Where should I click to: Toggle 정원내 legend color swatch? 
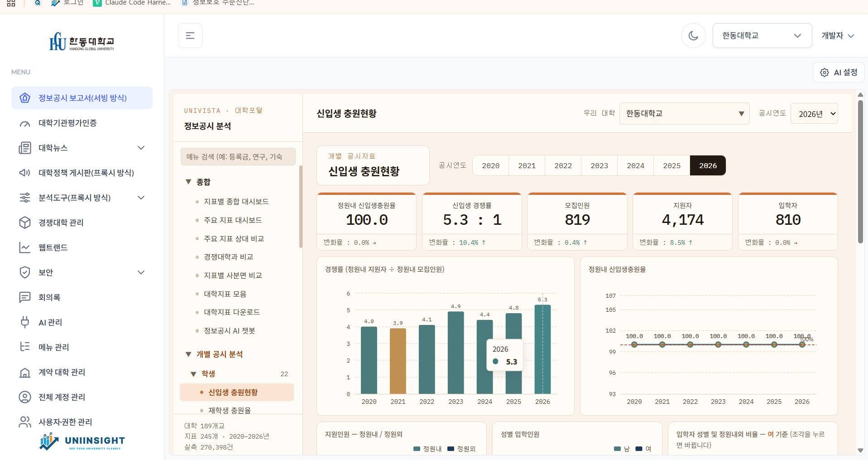coord(417,449)
